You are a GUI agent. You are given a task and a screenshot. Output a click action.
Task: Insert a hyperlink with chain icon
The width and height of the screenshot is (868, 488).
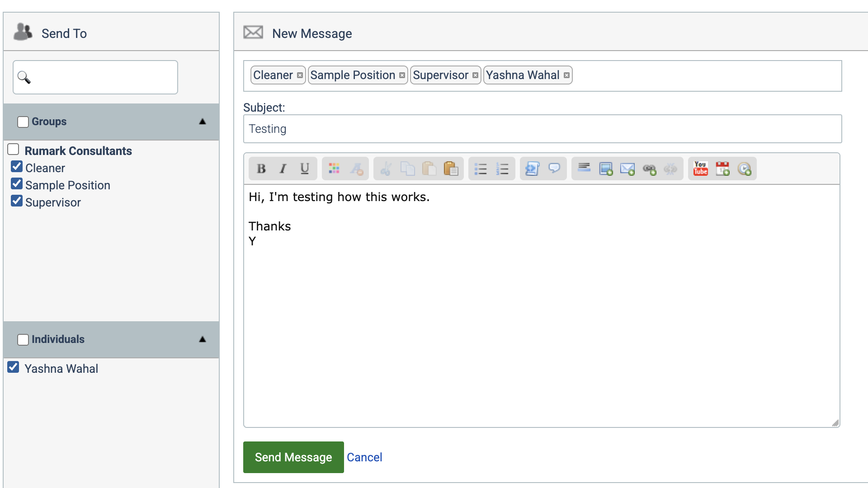[649, 169]
